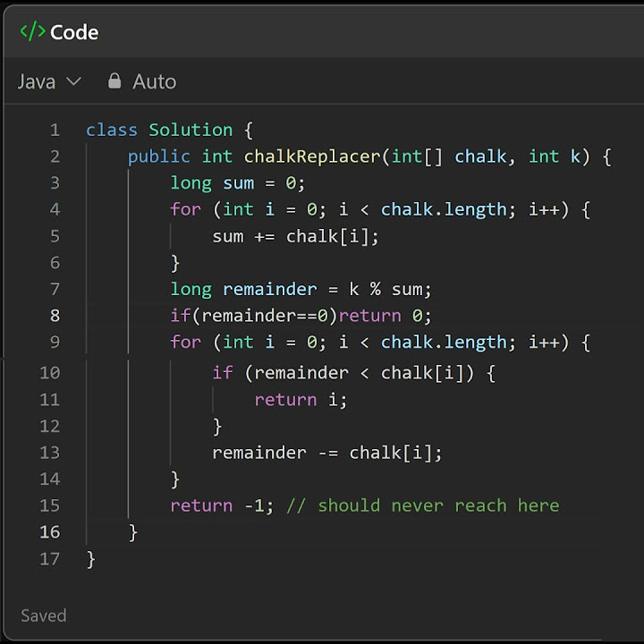
Task: Expand the chevron next to Java
Action: [74, 81]
